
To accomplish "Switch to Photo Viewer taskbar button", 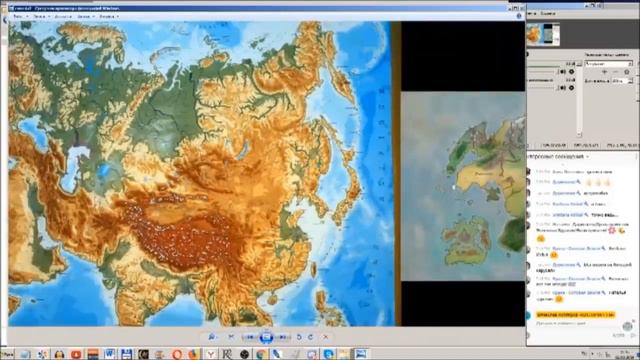I will [x=361, y=354].
